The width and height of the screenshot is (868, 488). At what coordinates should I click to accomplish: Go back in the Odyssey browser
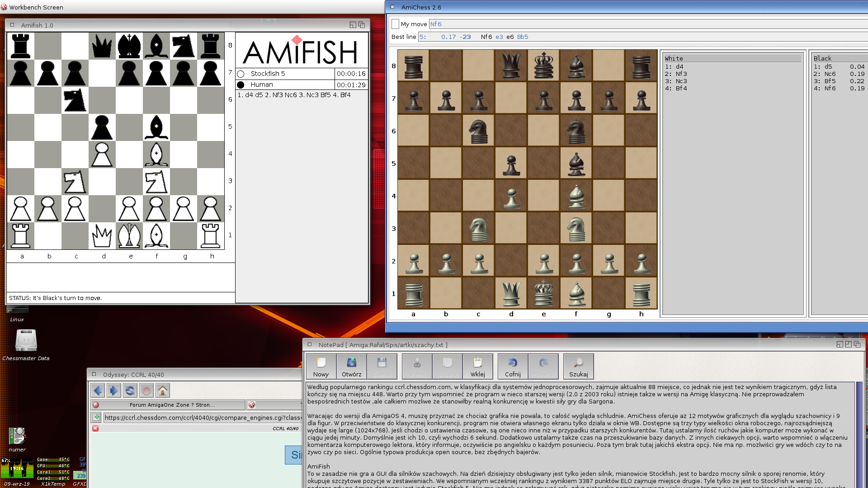98,390
